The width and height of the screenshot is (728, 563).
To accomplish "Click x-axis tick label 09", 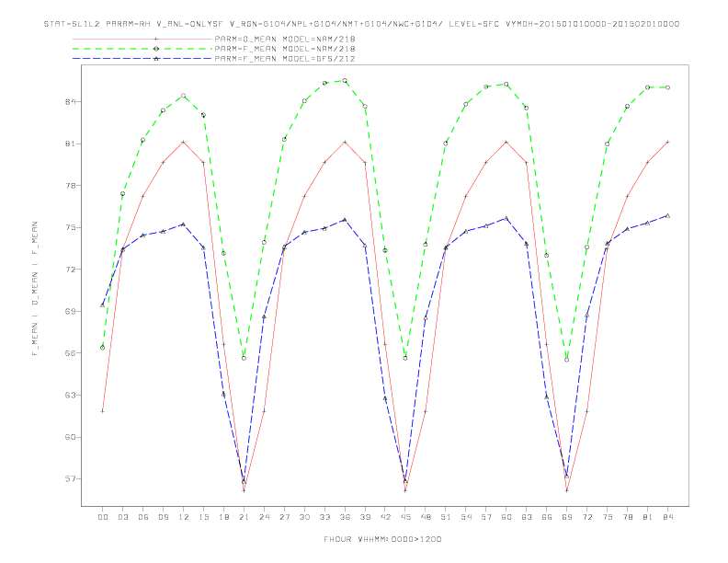I will click(x=163, y=517).
